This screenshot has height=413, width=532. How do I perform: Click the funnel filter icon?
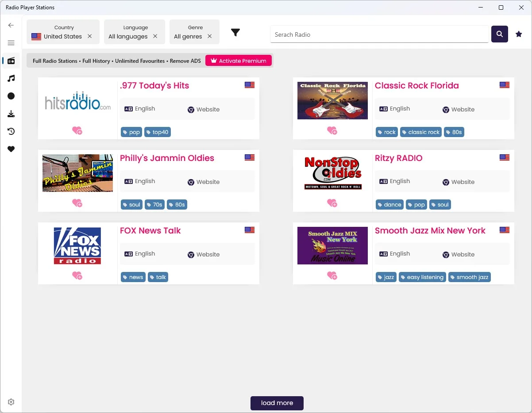[235, 32]
